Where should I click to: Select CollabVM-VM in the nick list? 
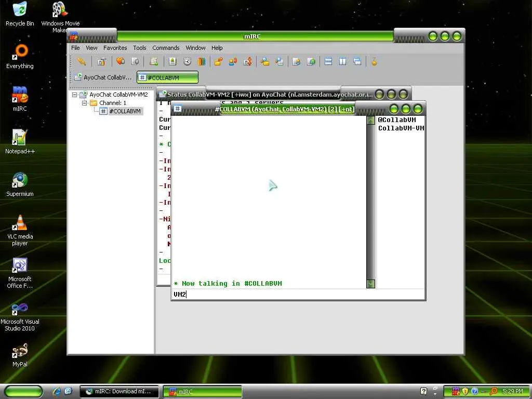coord(401,128)
